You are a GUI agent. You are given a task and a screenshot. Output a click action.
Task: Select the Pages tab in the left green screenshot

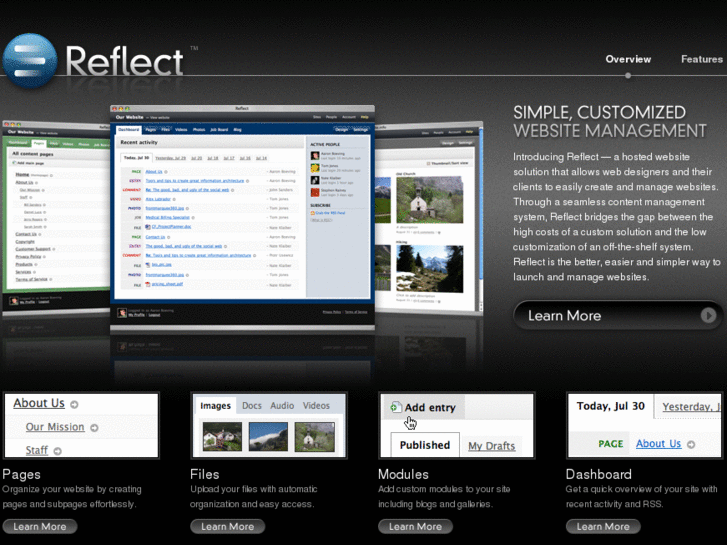pyautogui.click(x=38, y=143)
